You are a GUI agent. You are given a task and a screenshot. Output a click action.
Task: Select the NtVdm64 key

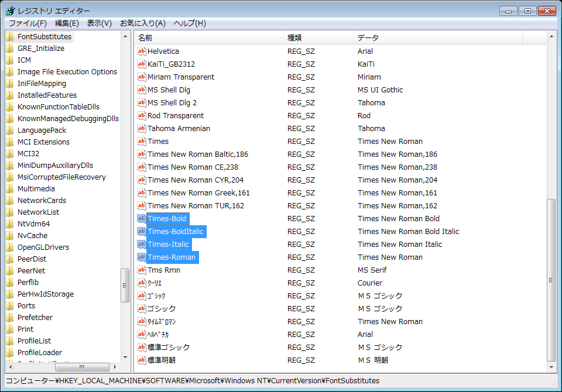(34, 224)
